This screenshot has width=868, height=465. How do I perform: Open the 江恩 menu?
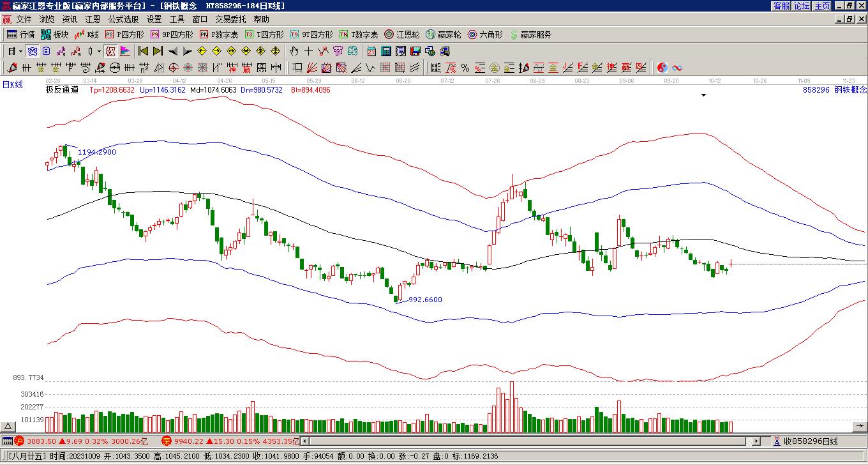93,19
